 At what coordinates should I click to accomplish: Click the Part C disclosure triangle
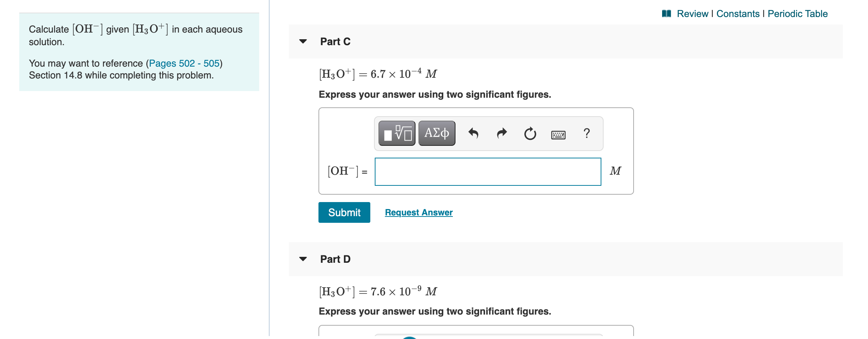coord(303,41)
